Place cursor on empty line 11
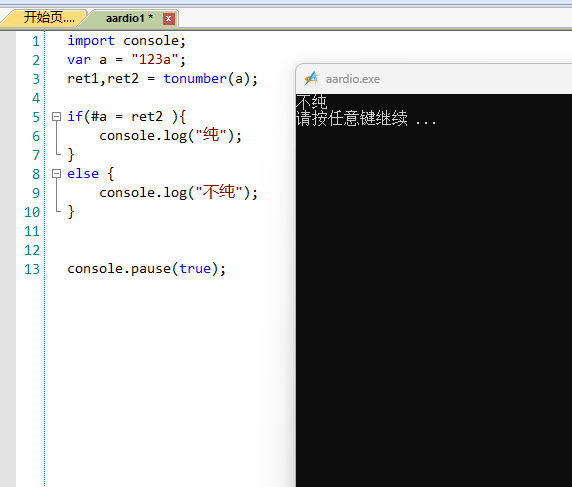The image size is (572, 487). (x=146, y=231)
